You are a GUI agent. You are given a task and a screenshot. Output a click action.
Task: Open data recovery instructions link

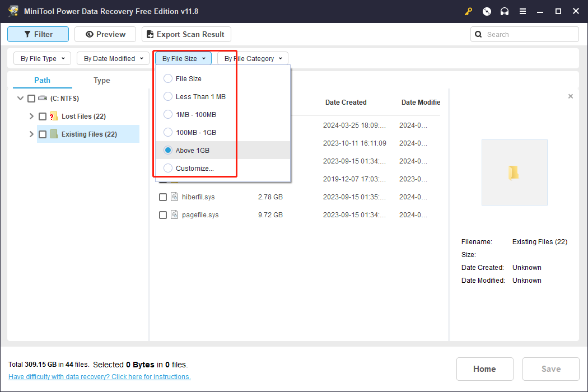coord(99,377)
